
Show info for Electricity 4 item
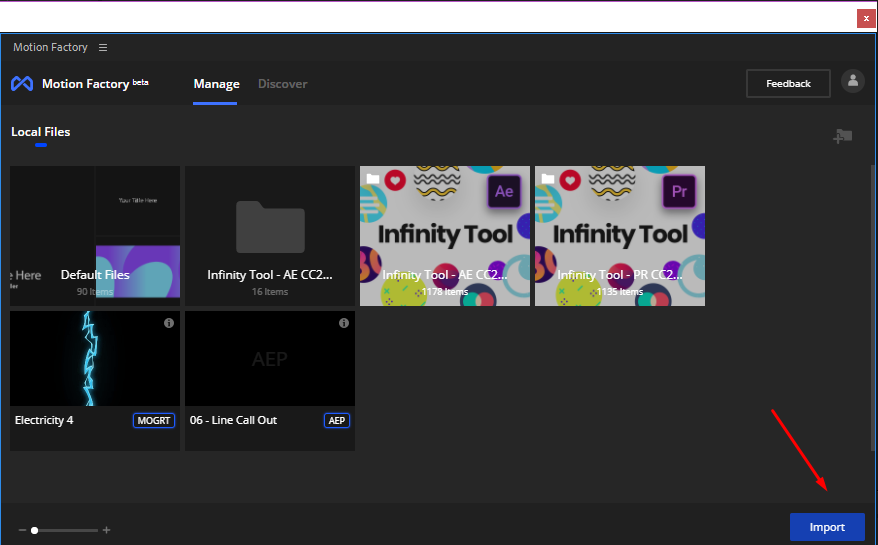pos(169,323)
